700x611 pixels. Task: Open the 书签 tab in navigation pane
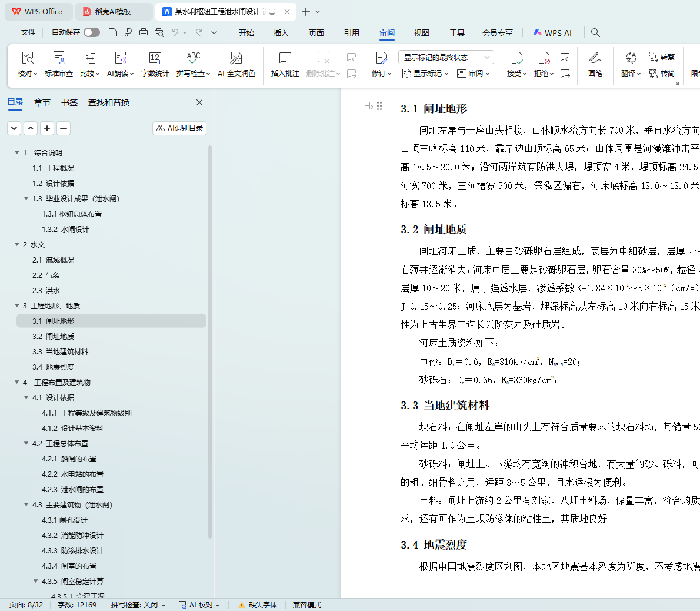(x=69, y=102)
